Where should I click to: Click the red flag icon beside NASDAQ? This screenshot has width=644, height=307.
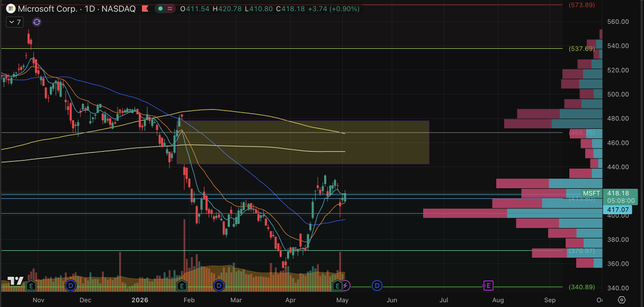point(146,9)
